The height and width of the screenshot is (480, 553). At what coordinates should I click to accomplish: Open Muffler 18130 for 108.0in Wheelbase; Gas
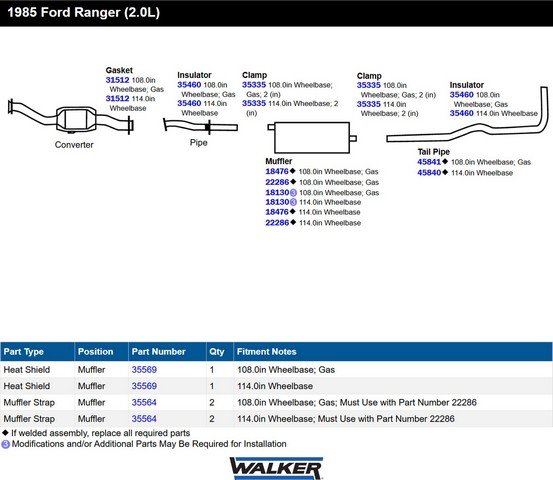277,193
